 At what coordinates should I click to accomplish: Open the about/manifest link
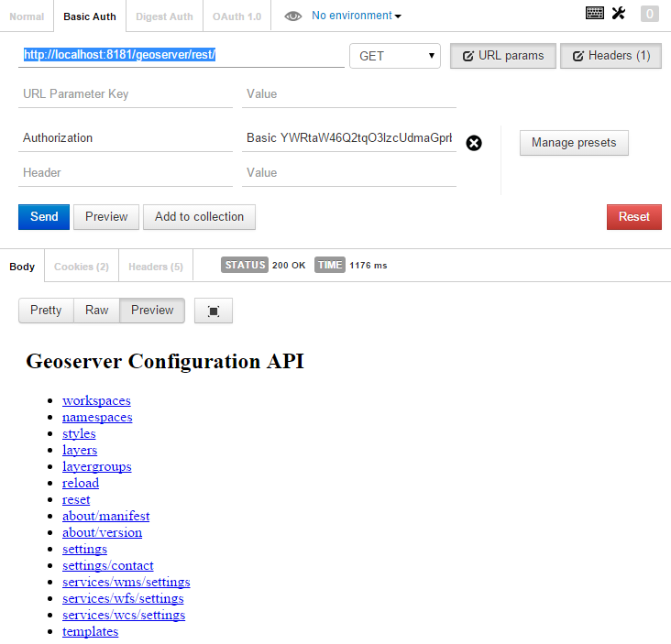pos(105,516)
